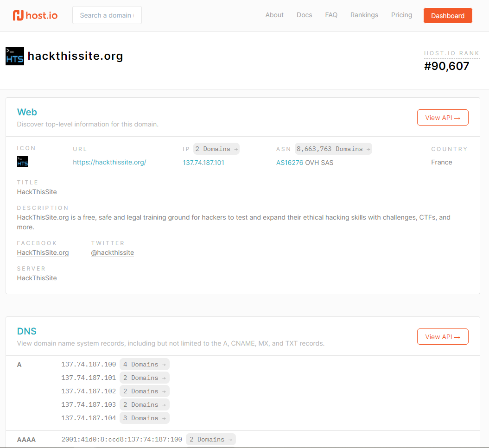489x448 pixels.
Task: Open 2 Domains badge for A record 137.74.187.101
Action: click(145, 378)
